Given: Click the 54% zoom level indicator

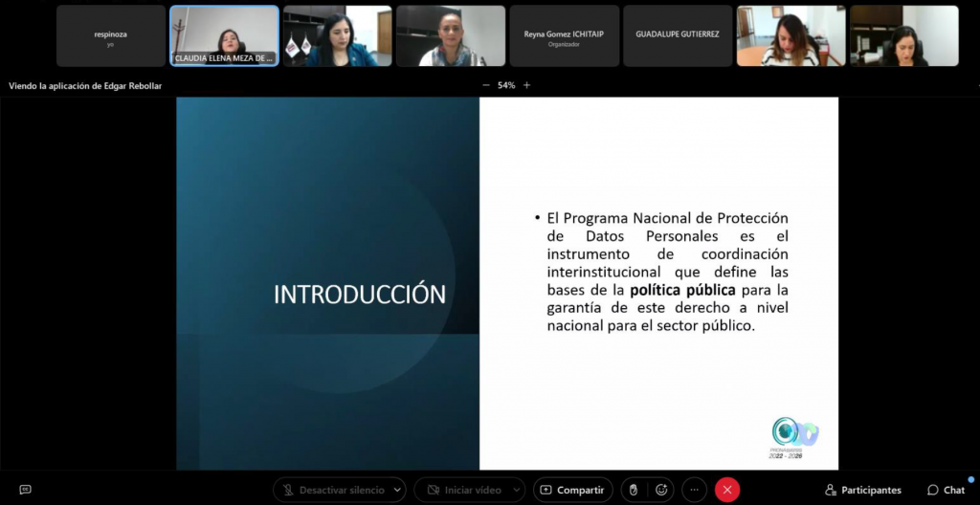Looking at the screenshot, I should pos(506,85).
